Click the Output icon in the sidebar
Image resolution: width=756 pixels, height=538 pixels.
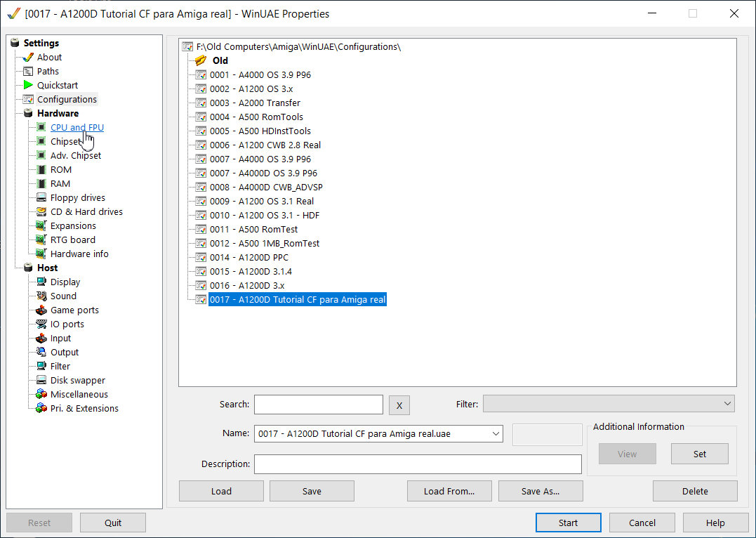(41, 352)
